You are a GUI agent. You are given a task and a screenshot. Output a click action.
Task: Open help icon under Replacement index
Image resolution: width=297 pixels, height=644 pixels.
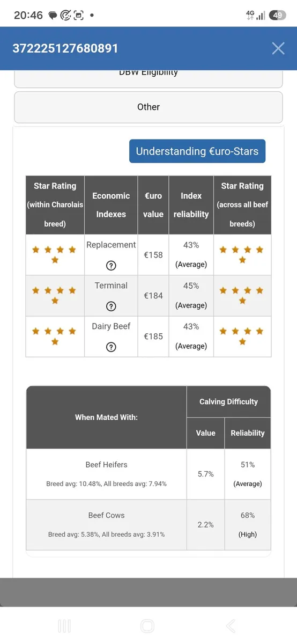click(111, 266)
